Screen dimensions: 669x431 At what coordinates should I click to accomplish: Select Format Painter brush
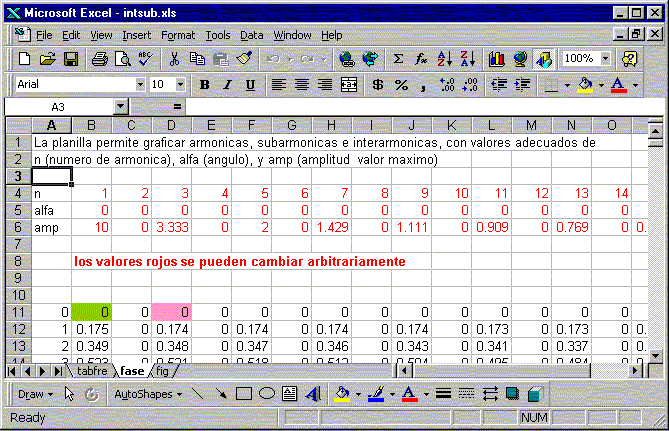[x=244, y=59]
